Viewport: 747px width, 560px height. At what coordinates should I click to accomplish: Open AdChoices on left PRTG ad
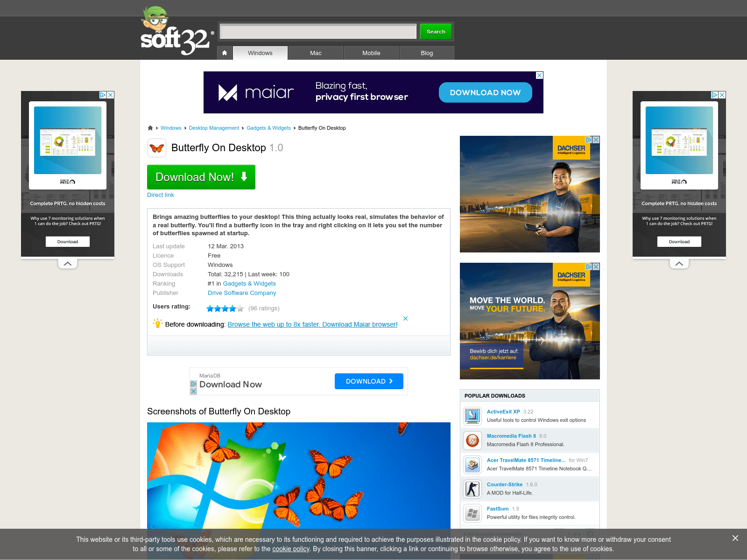point(103,95)
